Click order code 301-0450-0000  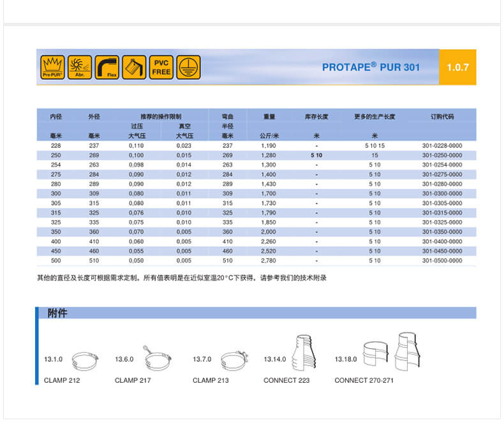(x=442, y=251)
